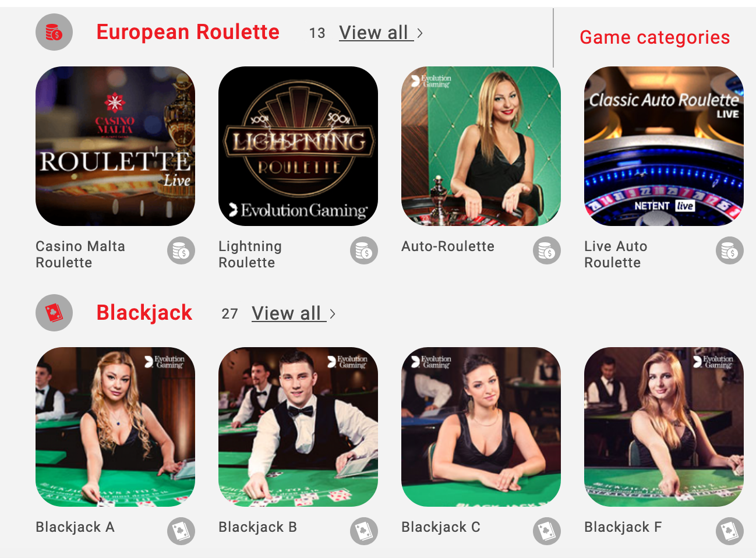Launch Blackjack B dealer table thumbnail
The height and width of the screenshot is (558, 756).
click(x=298, y=427)
